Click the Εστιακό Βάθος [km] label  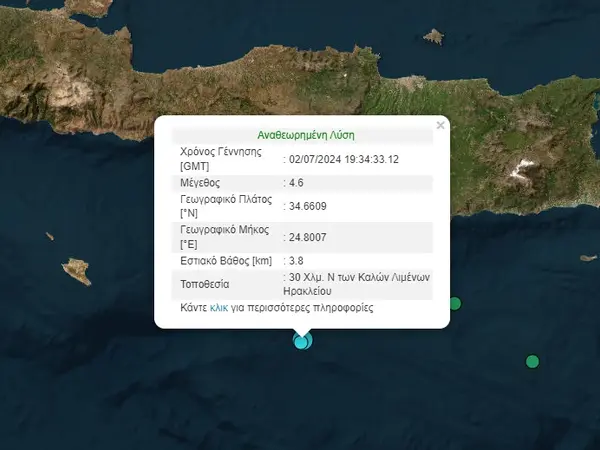click(x=225, y=261)
